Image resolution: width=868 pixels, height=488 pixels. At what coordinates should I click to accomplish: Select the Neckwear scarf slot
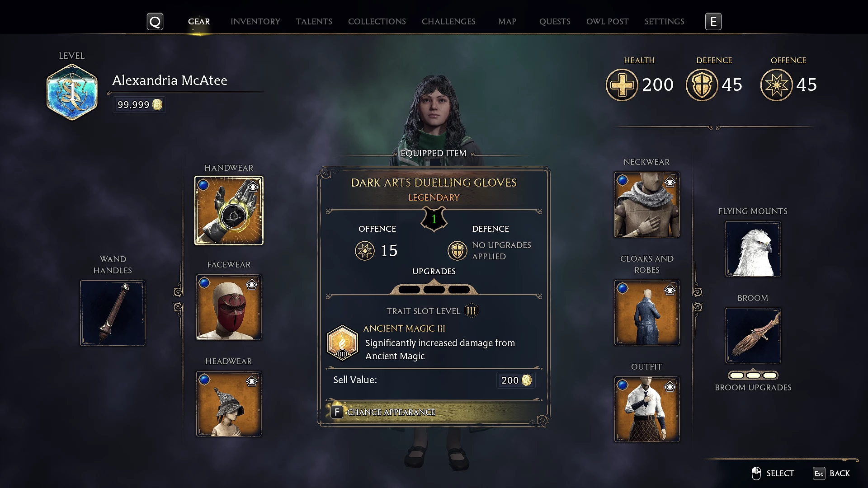646,205
